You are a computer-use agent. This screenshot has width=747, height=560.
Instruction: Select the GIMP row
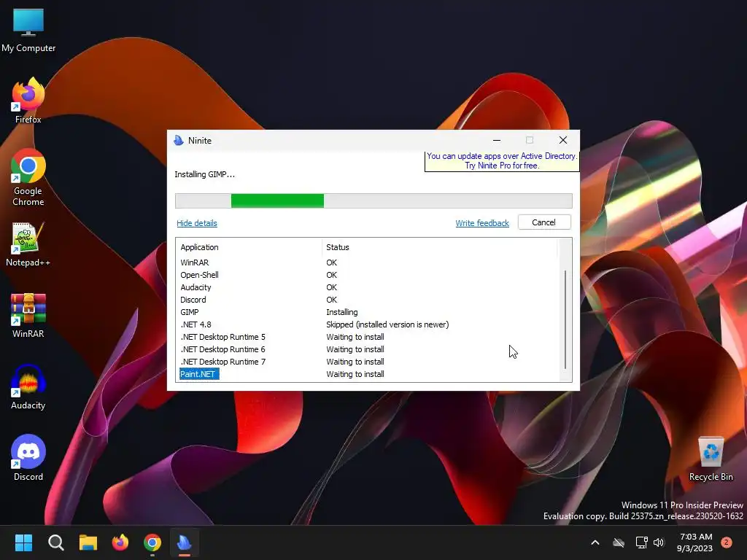(x=367, y=312)
